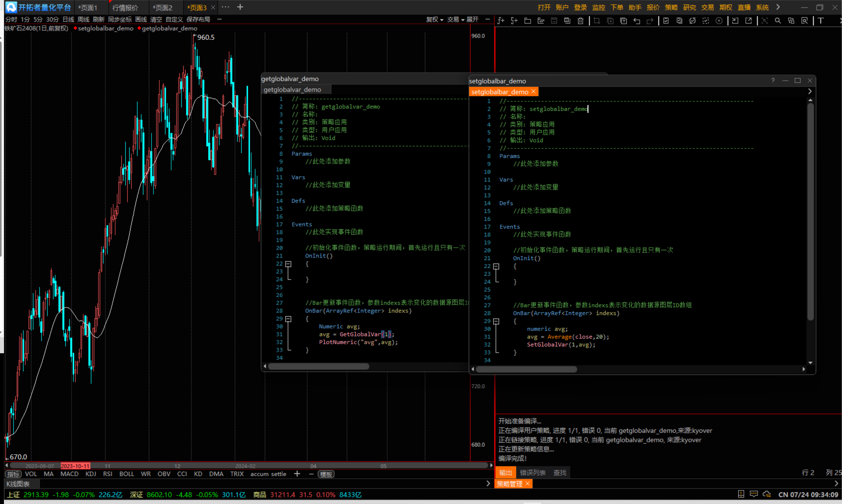
Task: Click the import arrow-into-box icon
Action: pyautogui.click(x=735, y=21)
